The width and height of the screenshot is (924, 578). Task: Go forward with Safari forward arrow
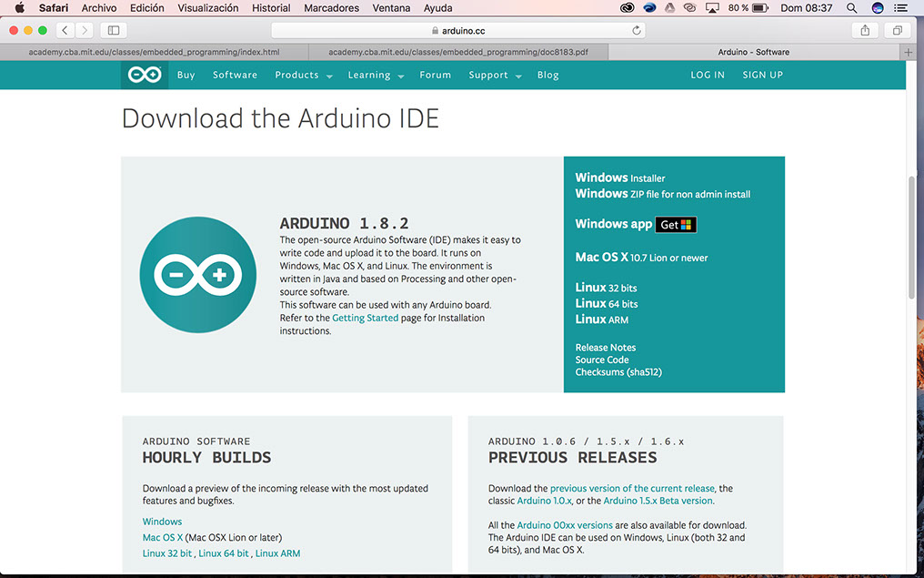point(85,30)
